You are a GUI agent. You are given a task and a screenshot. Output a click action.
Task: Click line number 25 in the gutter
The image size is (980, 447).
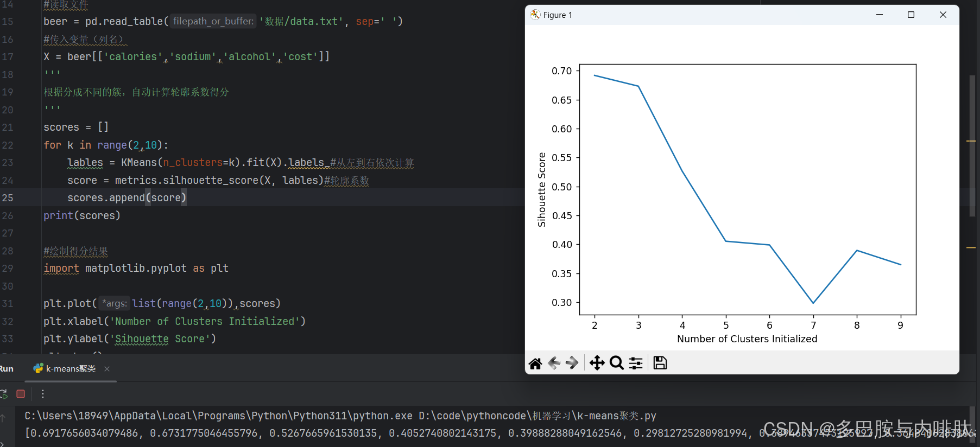pyautogui.click(x=8, y=197)
